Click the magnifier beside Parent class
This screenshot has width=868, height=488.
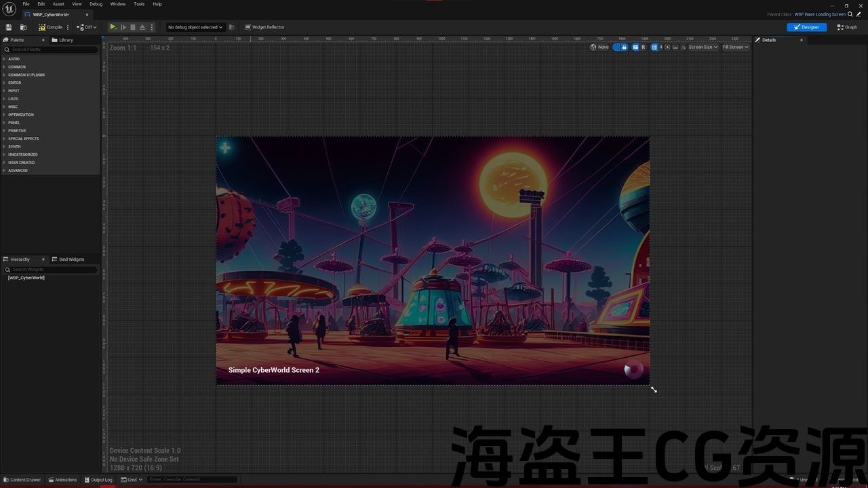click(851, 14)
